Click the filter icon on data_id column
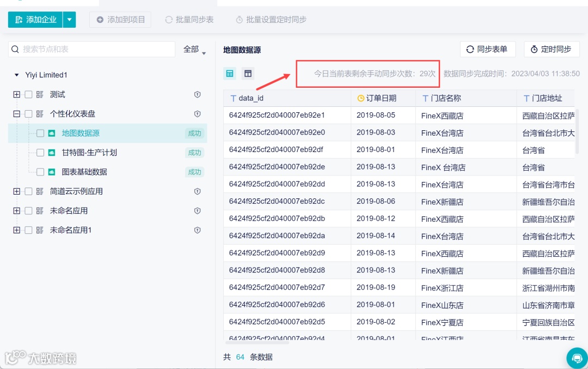588x369 pixels. (234, 98)
